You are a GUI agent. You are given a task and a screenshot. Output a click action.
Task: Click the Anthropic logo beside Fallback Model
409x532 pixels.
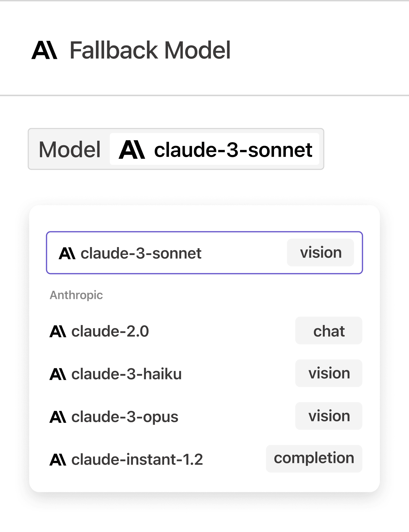pyautogui.click(x=44, y=50)
